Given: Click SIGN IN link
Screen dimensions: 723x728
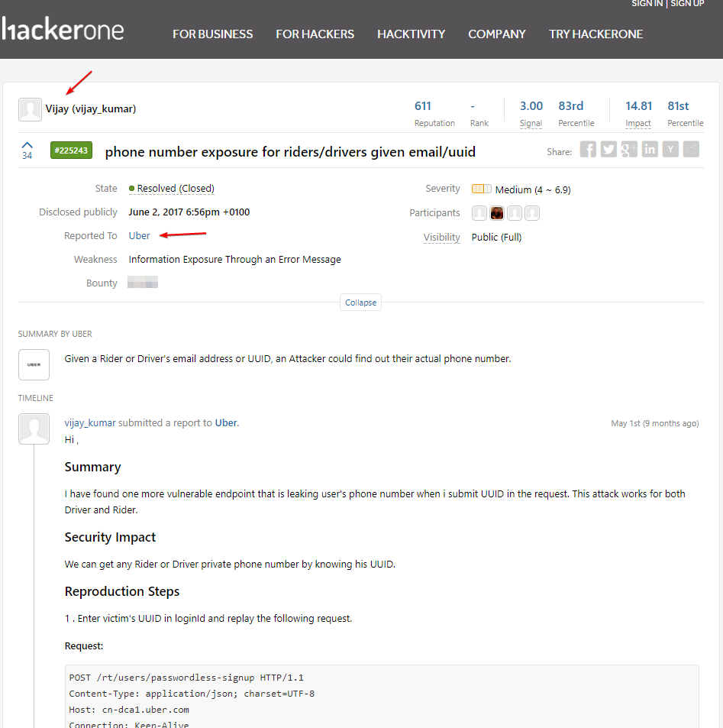Looking at the screenshot, I should click(647, 4).
